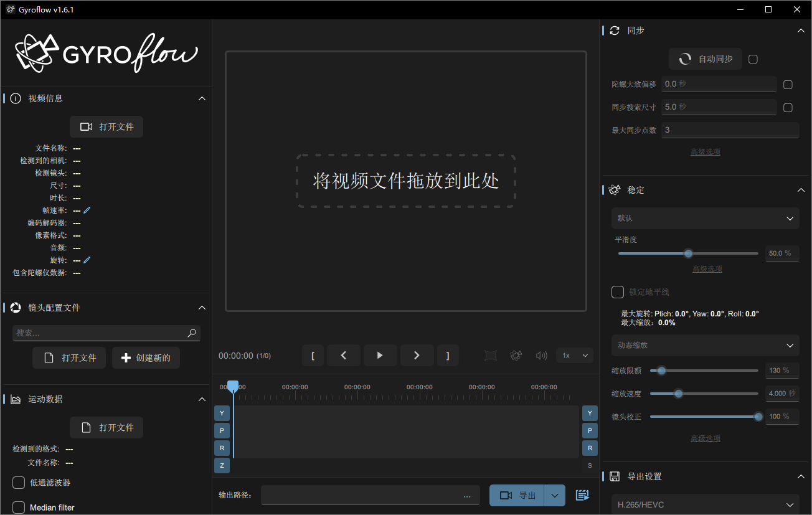Screen dimensions: 812x515
Task: Open the 默认 stabilization preset dropdown
Action: (x=705, y=218)
